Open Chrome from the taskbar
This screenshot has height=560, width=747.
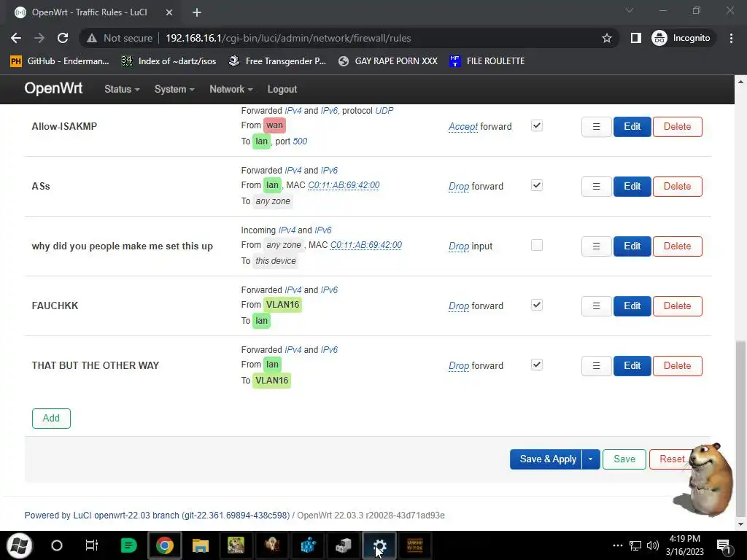164,545
